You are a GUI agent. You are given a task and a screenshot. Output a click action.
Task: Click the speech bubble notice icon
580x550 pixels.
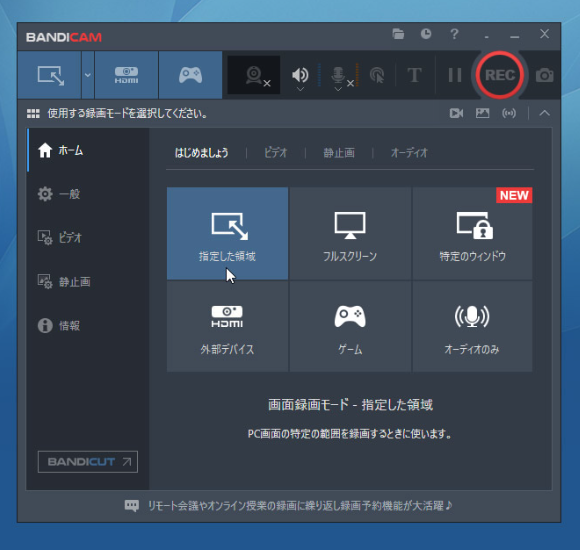tap(132, 505)
